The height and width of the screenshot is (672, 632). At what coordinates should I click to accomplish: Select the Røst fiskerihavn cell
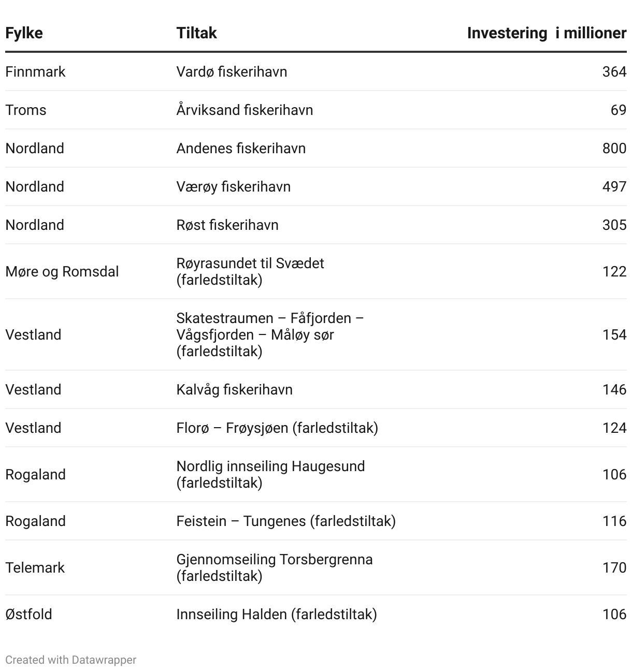coord(227,225)
